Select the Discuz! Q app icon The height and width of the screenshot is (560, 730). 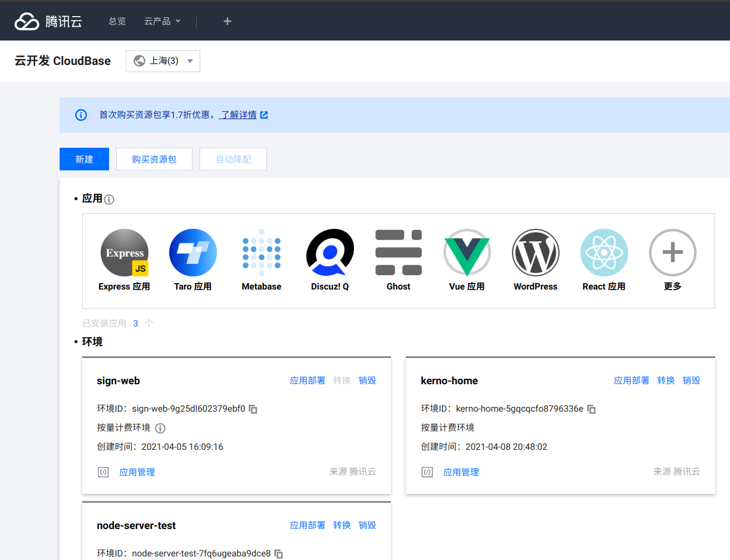[330, 253]
